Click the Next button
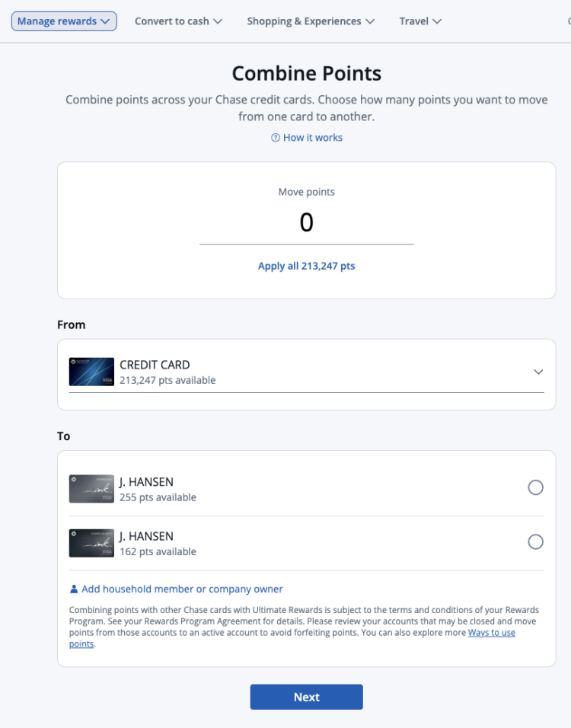Viewport: 571px width, 728px height. [306, 696]
